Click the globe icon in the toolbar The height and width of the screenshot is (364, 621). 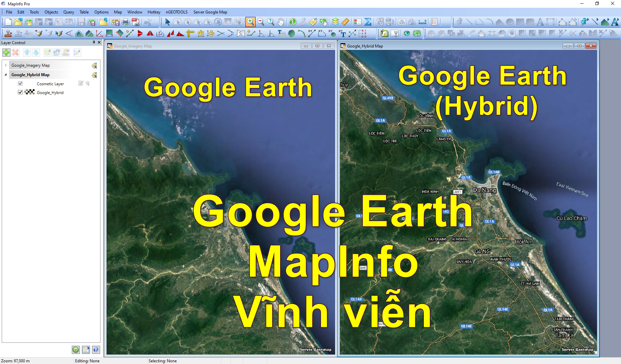[x=407, y=33]
